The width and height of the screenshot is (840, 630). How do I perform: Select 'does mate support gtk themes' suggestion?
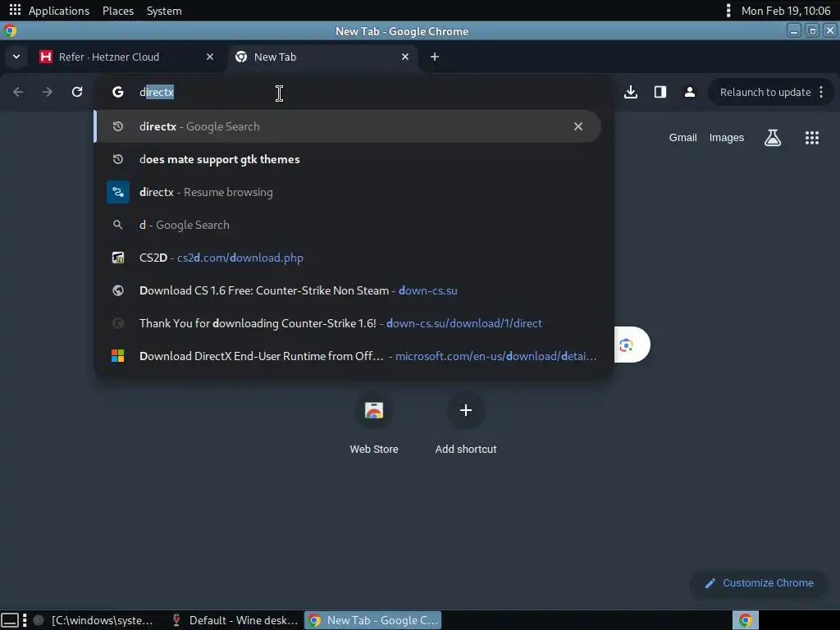point(348,159)
